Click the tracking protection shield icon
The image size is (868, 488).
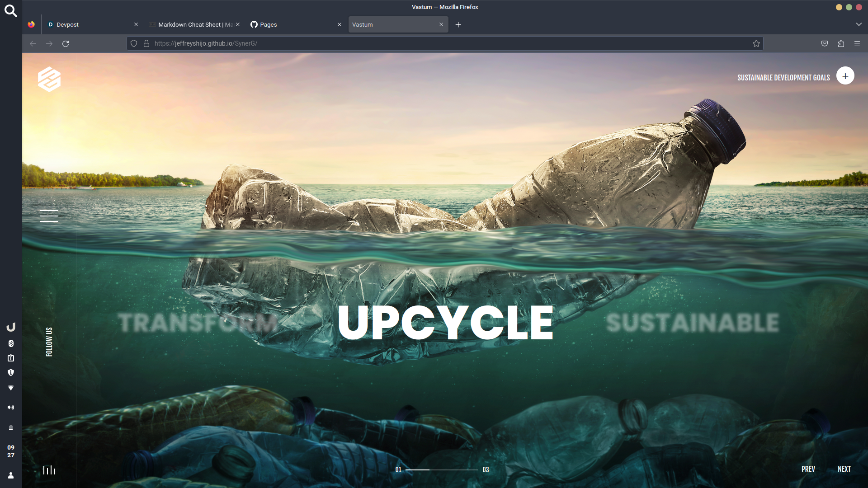click(134, 43)
